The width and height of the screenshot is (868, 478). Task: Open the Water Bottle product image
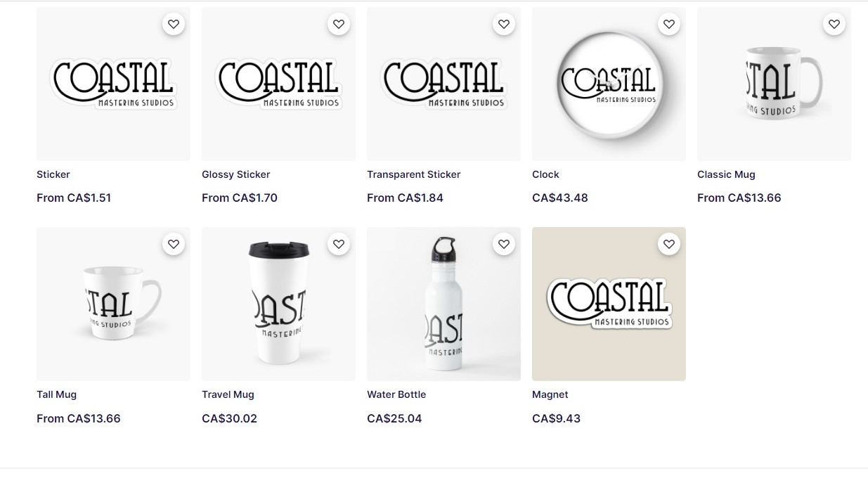[443, 304]
